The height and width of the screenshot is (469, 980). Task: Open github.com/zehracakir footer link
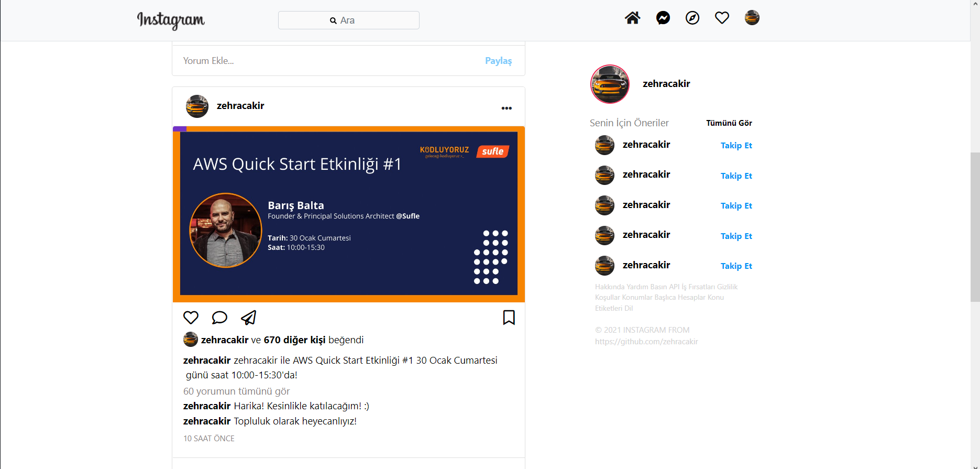(646, 342)
